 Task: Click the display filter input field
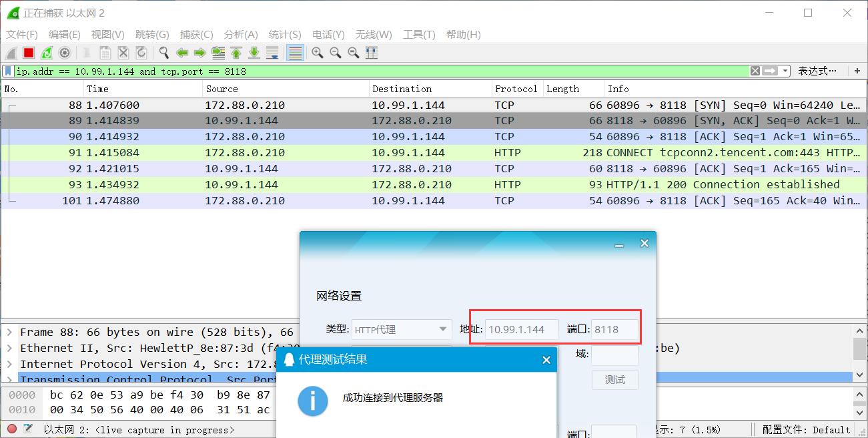[x=380, y=71]
